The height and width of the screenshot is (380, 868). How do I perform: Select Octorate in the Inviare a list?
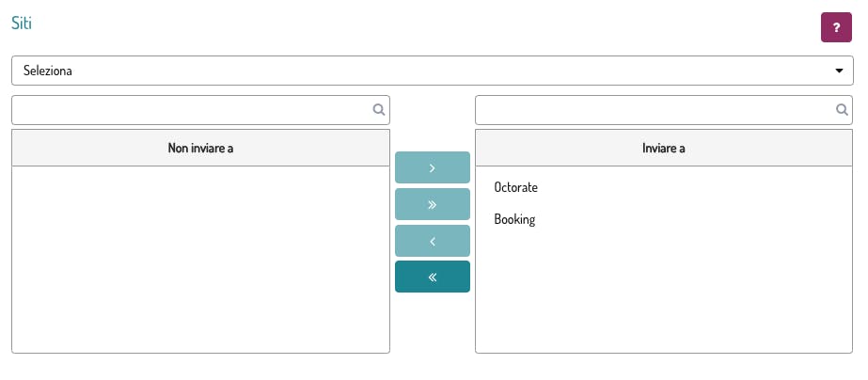[x=516, y=187]
